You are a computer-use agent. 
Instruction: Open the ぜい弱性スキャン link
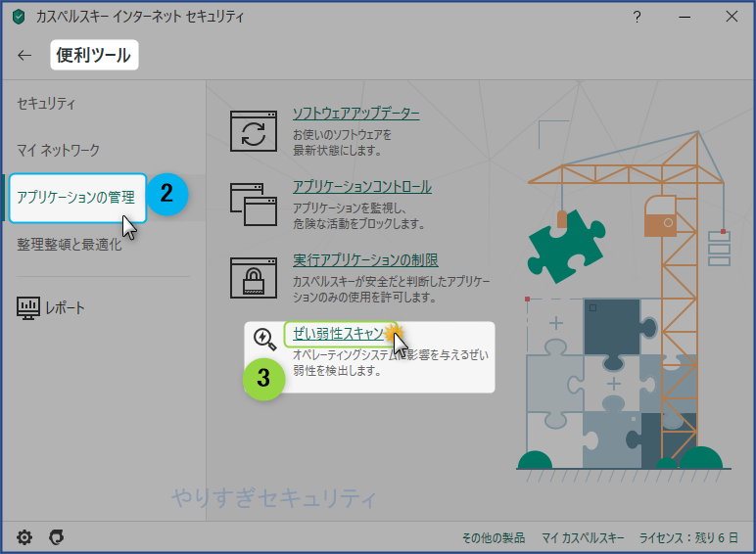click(339, 334)
